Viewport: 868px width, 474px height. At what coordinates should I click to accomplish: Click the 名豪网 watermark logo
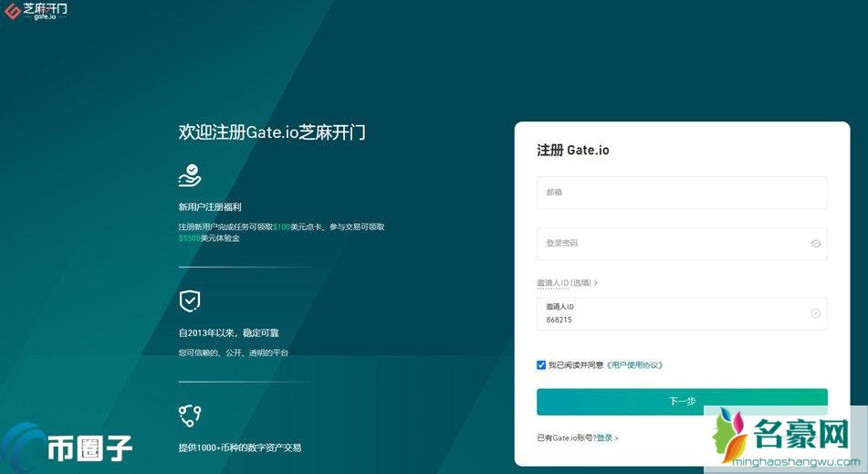[x=785, y=437]
